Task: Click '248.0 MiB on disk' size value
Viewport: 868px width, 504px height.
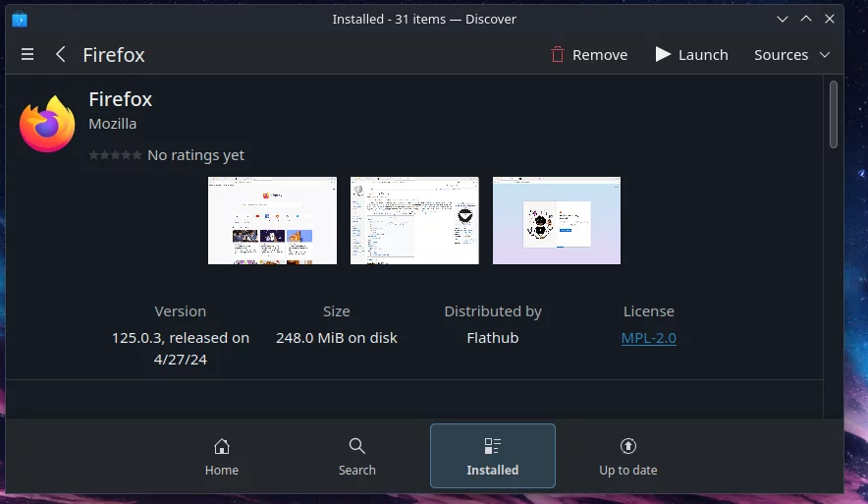Action: pos(337,338)
